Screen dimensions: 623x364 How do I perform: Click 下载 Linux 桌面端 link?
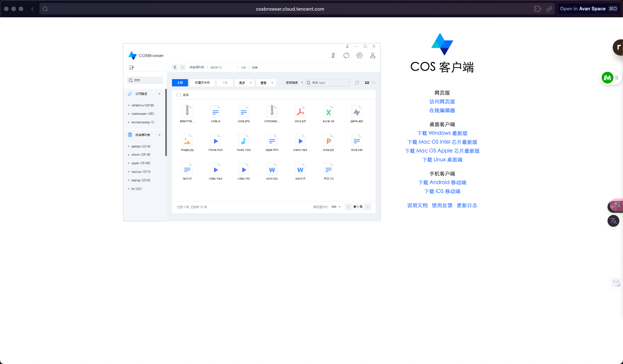442,160
